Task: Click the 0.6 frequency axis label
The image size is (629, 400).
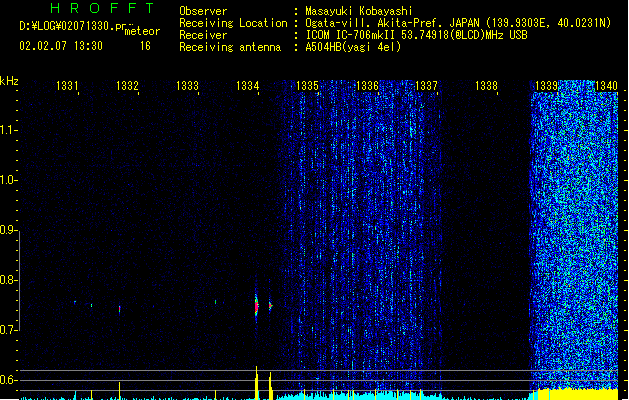Action: [8, 380]
